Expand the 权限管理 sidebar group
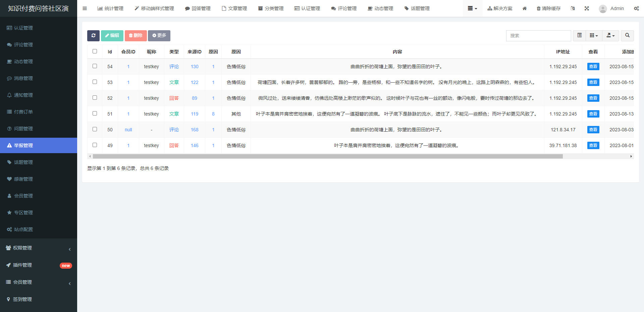The height and width of the screenshot is (312, 644). (x=39, y=248)
